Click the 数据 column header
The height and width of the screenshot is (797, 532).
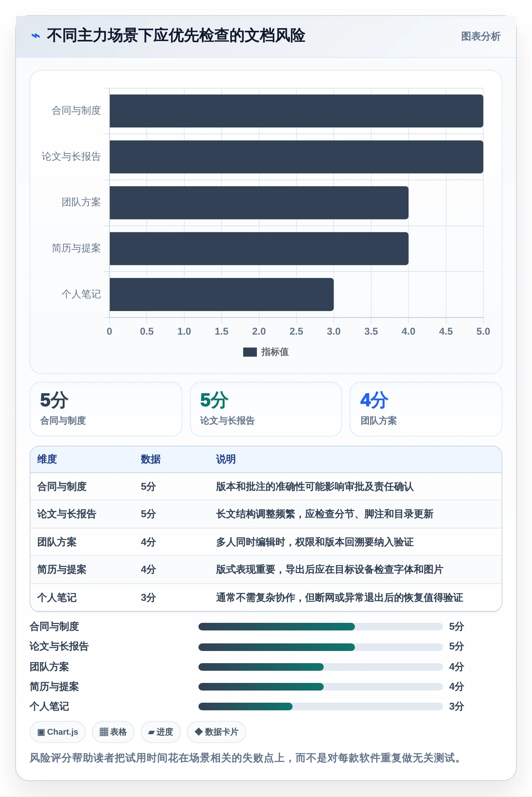151,459
